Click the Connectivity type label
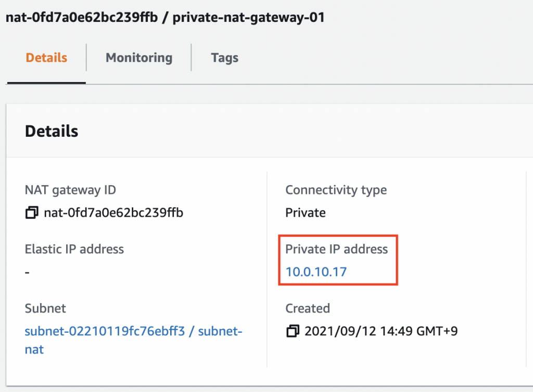 336,190
